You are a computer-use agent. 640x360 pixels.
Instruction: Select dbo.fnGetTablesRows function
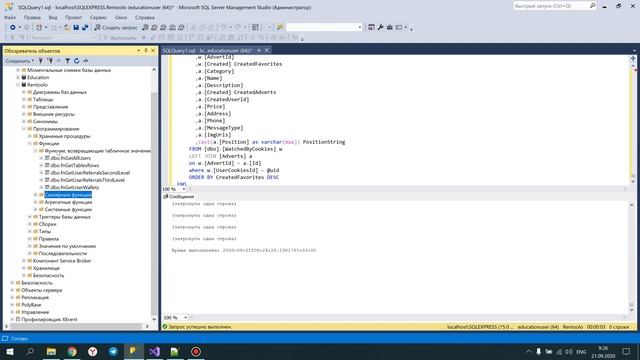75,165
